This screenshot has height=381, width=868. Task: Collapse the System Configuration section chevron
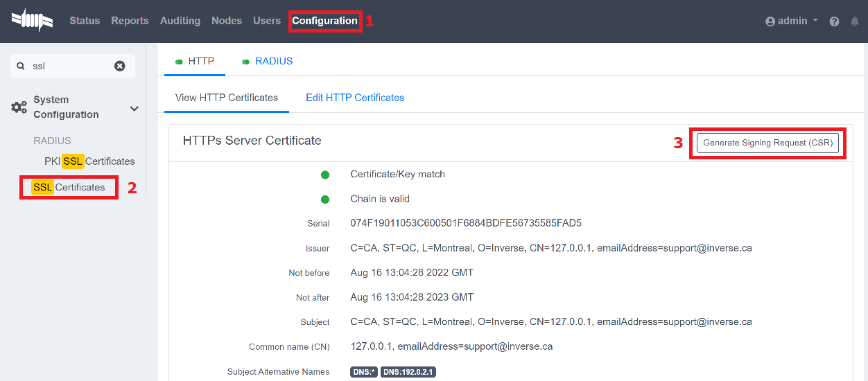coord(134,109)
